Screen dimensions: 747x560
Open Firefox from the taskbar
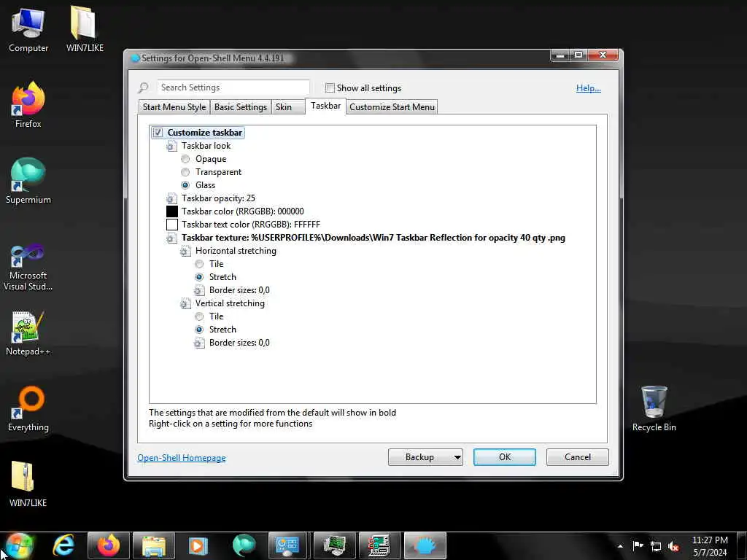(109, 545)
